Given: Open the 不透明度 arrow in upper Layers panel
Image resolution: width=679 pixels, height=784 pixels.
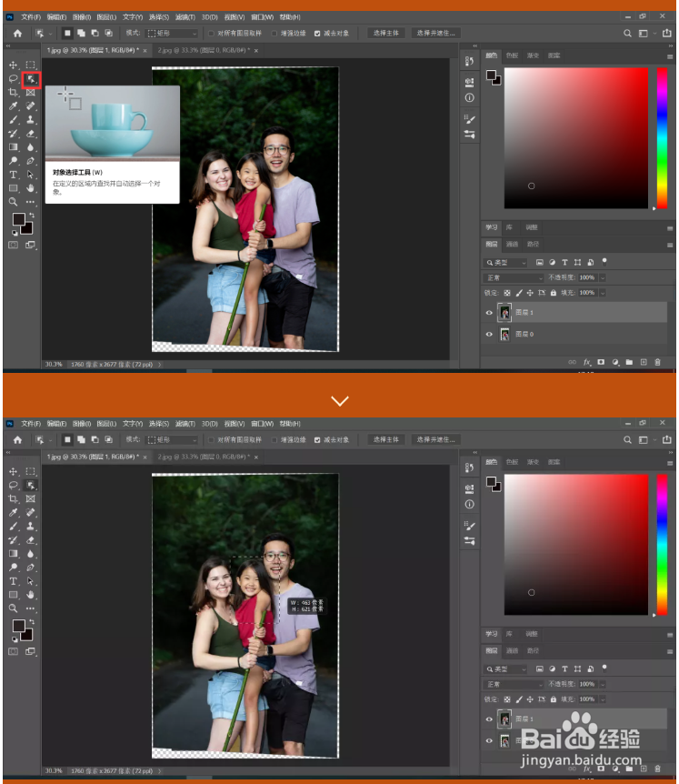Looking at the screenshot, I should (x=603, y=277).
